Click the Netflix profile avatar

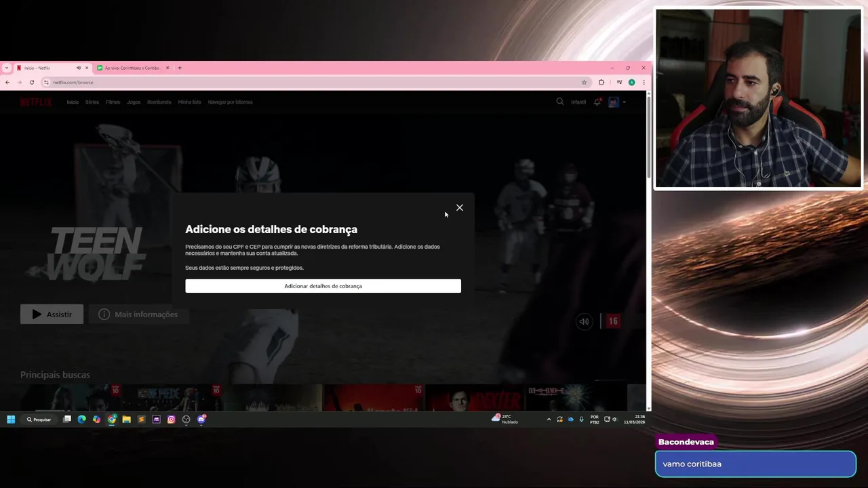tap(614, 102)
